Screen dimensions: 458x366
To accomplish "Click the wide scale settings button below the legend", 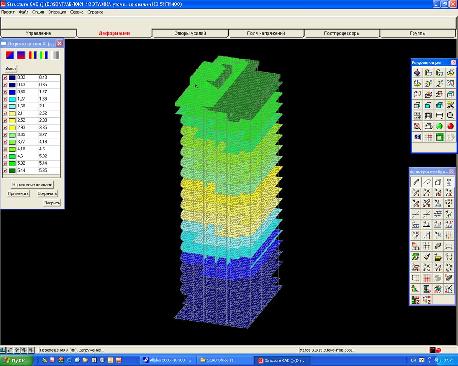I will [x=32, y=184].
